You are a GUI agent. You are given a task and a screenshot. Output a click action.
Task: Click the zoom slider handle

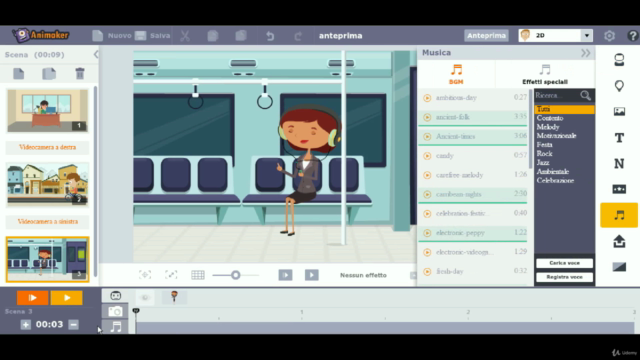(236, 275)
